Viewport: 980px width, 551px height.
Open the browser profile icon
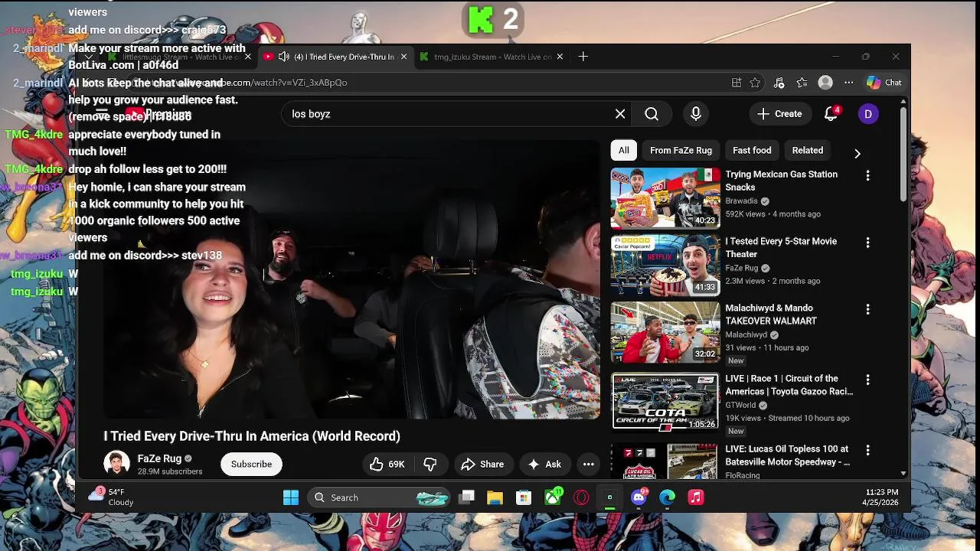pyautogui.click(x=825, y=83)
